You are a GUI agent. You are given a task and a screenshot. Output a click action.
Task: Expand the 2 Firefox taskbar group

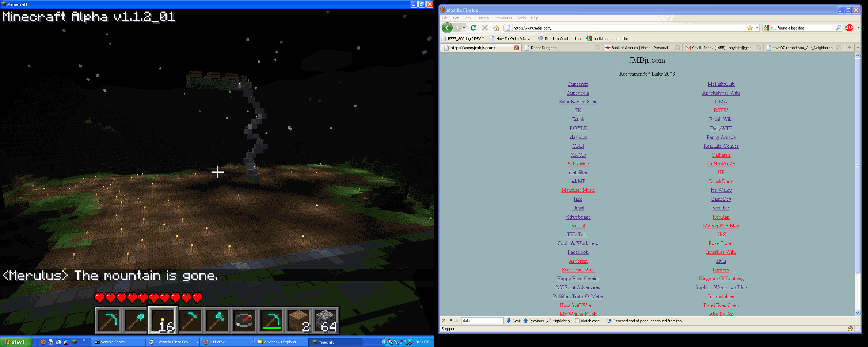tap(252, 342)
